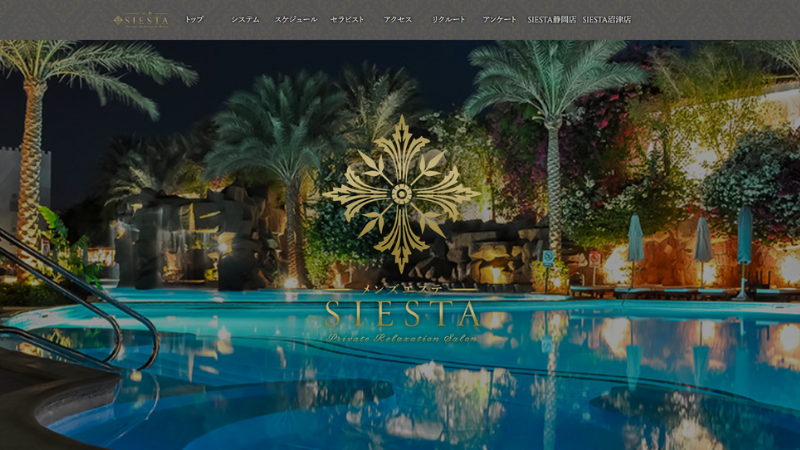Click the large gold cross emblem

coord(402,194)
